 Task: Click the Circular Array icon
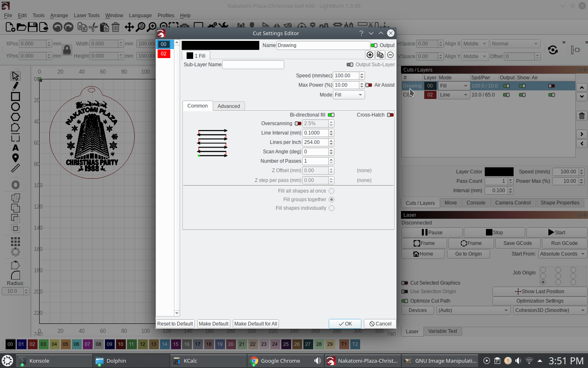pos(16,252)
